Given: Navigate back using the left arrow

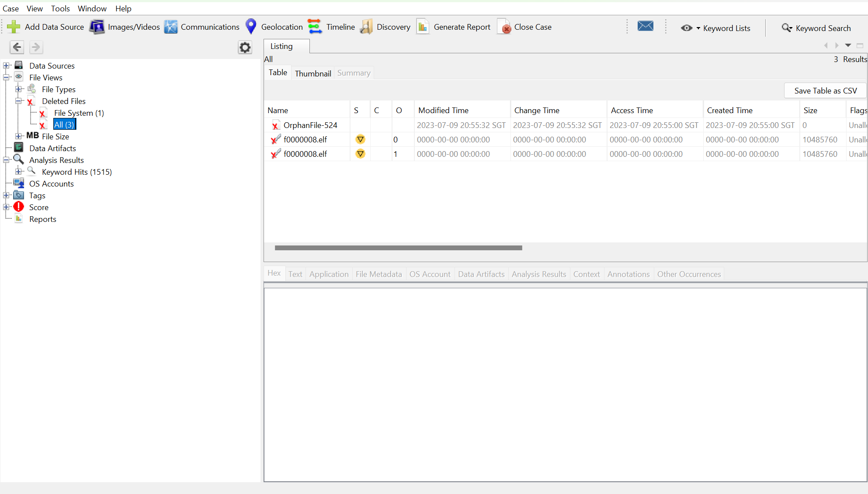Looking at the screenshot, I should click(x=17, y=47).
